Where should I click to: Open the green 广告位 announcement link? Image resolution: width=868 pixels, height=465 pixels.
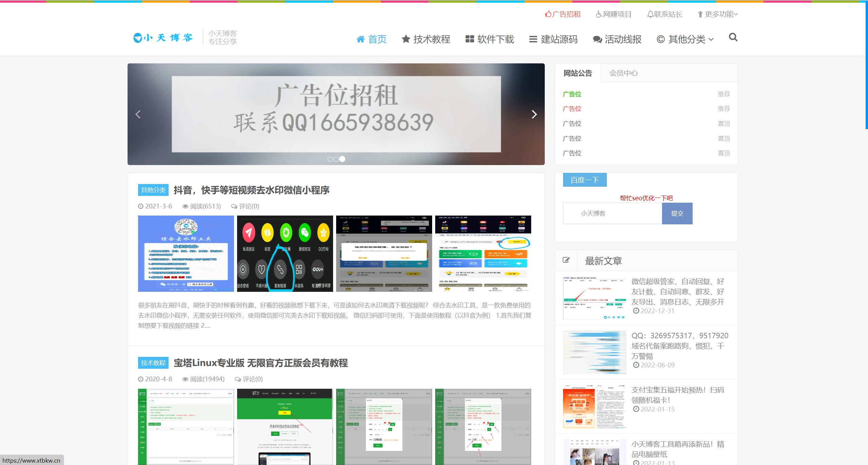tap(572, 94)
